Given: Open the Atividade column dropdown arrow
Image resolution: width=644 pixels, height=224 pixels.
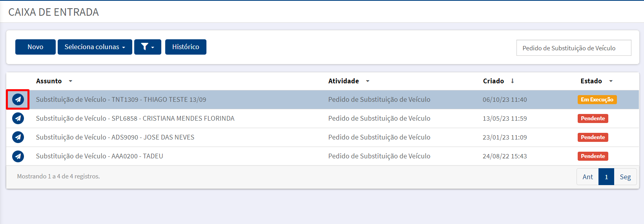Looking at the screenshot, I should pyautogui.click(x=368, y=81).
